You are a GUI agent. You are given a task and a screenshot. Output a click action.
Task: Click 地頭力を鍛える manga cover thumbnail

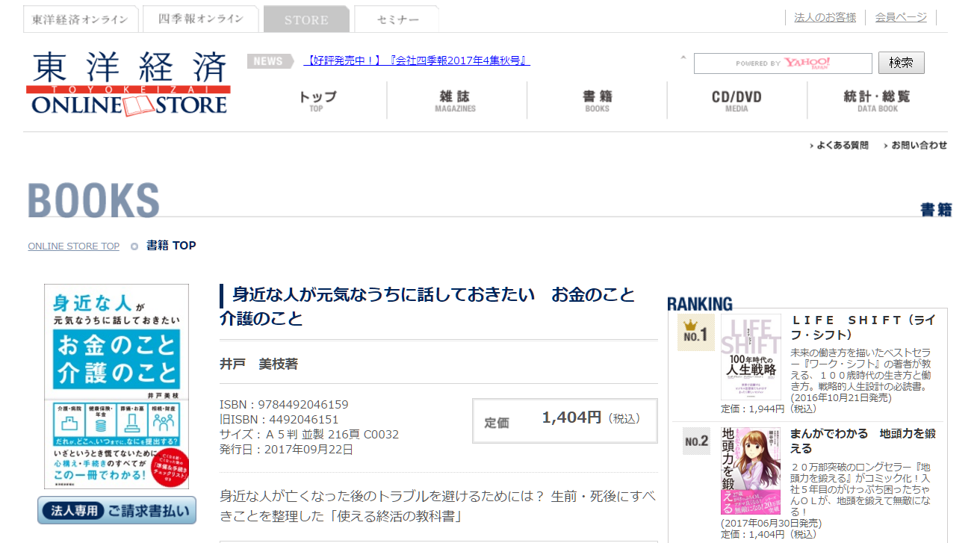click(751, 471)
